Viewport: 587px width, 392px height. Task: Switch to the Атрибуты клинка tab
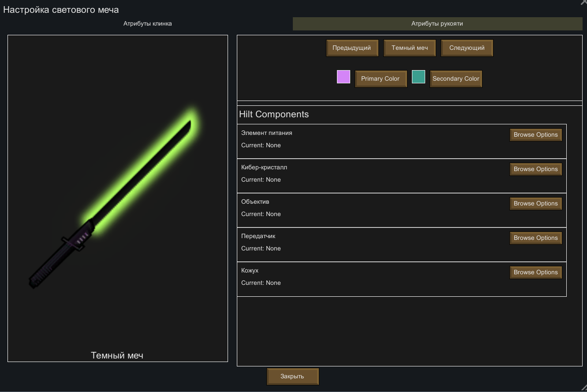click(147, 24)
